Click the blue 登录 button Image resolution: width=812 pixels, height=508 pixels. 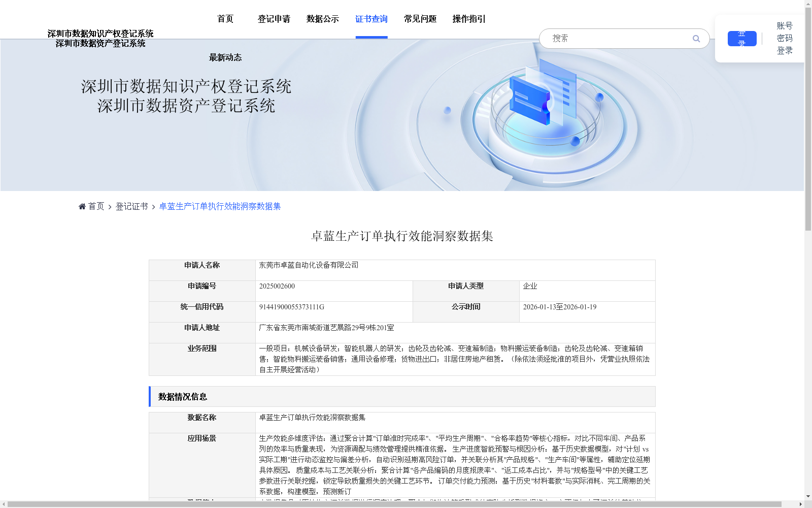click(x=742, y=39)
